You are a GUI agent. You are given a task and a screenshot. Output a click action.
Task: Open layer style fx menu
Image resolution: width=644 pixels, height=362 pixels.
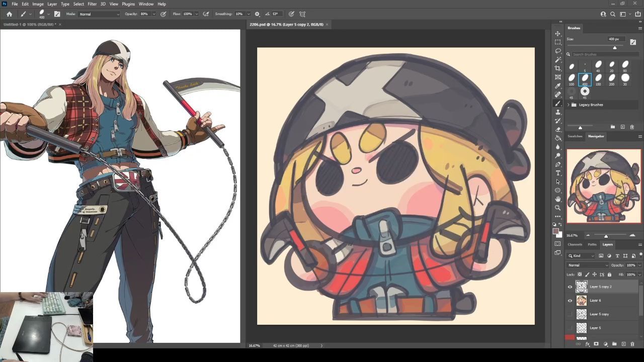click(x=587, y=344)
